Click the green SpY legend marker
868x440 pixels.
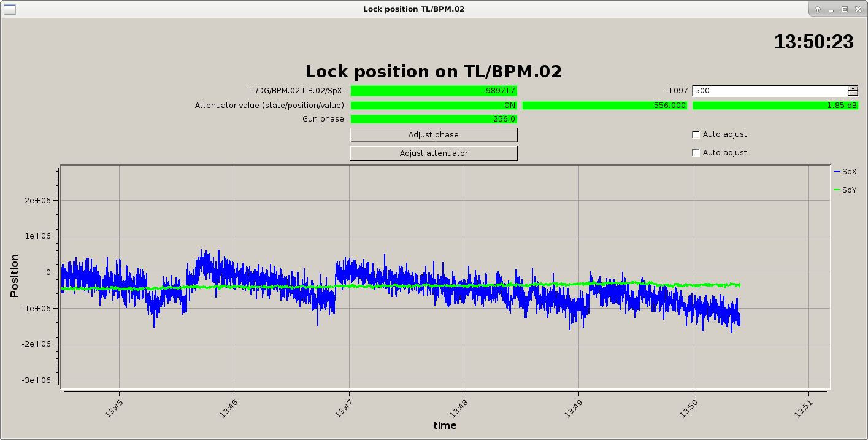point(837,190)
